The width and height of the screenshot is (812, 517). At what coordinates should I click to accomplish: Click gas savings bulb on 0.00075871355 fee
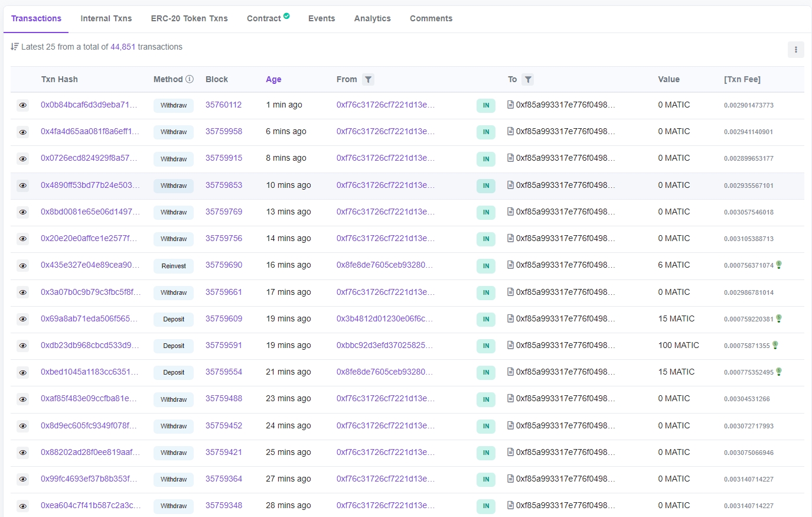[775, 345]
